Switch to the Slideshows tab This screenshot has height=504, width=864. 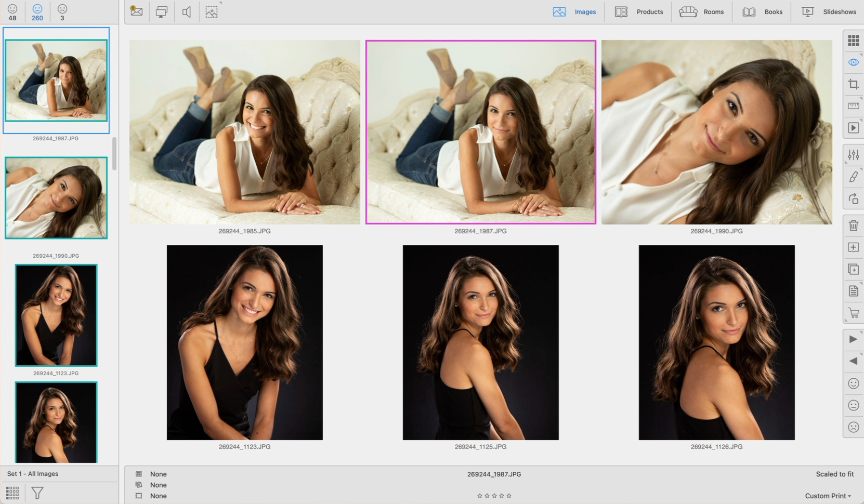[829, 11]
